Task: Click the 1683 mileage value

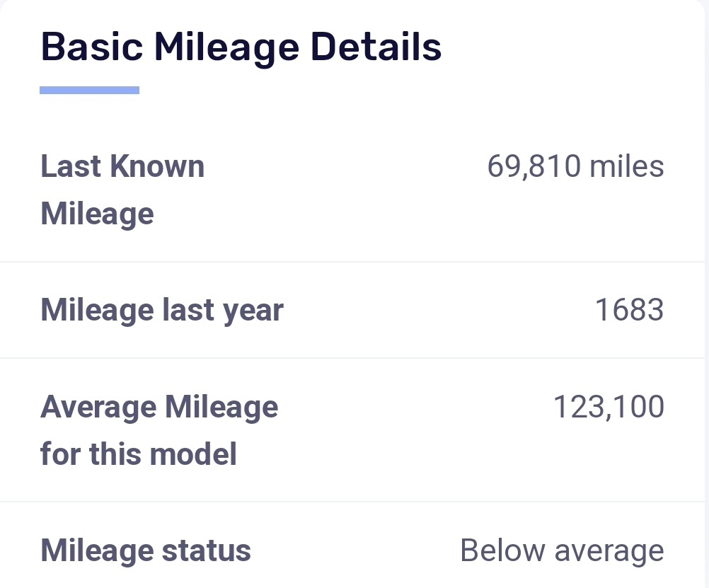Action: point(629,311)
